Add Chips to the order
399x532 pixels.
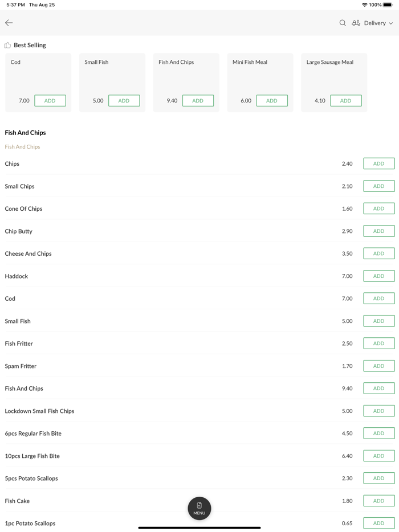pyautogui.click(x=378, y=163)
